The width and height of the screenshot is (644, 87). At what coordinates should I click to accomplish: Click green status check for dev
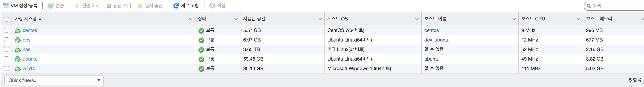[x=201, y=40]
